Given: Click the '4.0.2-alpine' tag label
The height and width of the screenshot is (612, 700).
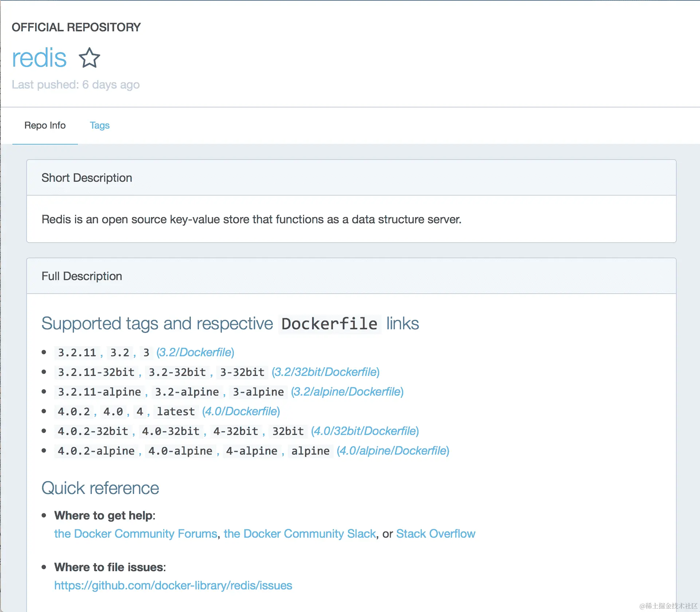Looking at the screenshot, I should point(96,451).
